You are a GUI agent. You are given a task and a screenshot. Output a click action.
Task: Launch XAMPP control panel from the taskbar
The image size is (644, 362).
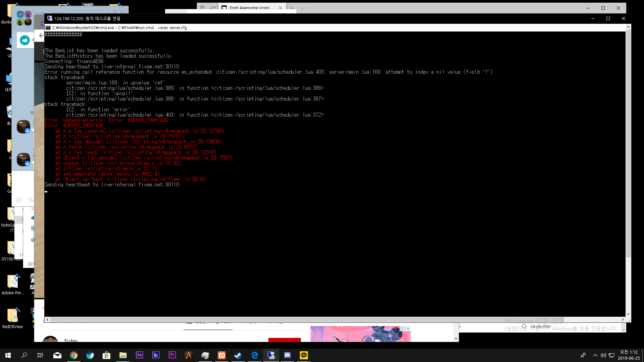tap(221, 355)
